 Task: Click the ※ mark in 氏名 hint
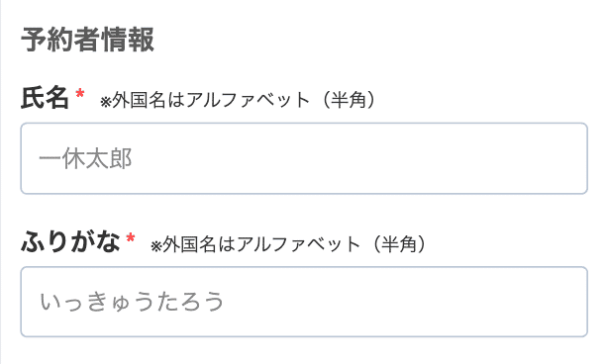pyautogui.click(x=106, y=102)
